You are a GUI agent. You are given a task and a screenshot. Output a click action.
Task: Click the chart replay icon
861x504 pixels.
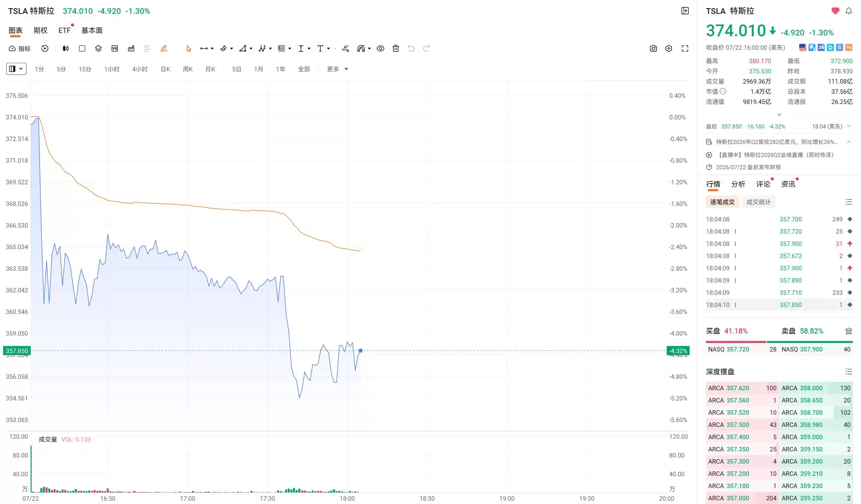pyautogui.click(x=45, y=49)
